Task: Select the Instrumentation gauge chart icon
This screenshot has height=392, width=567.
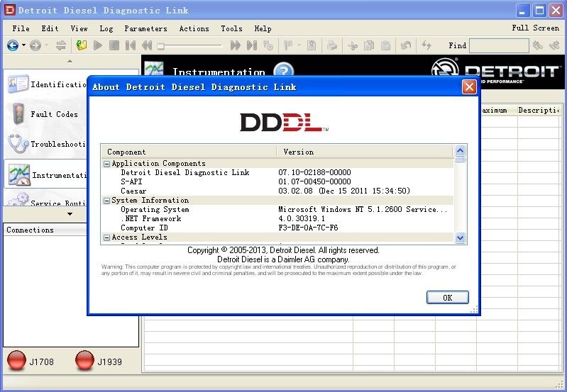Action: point(20,175)
